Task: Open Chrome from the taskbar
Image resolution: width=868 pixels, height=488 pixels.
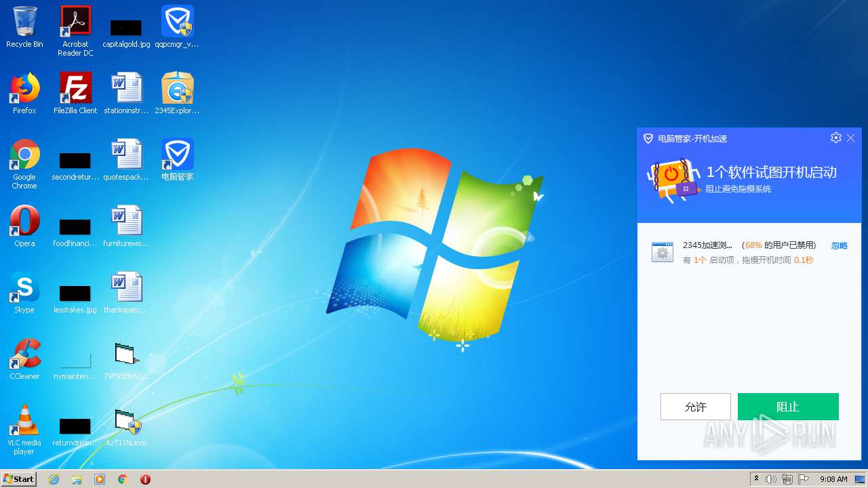Action: coord(123,479)
